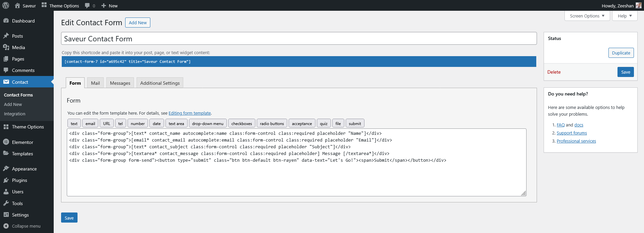
Task: Open the Saveur site home icon
Action: pyautogui.click(x=17, y=5)
